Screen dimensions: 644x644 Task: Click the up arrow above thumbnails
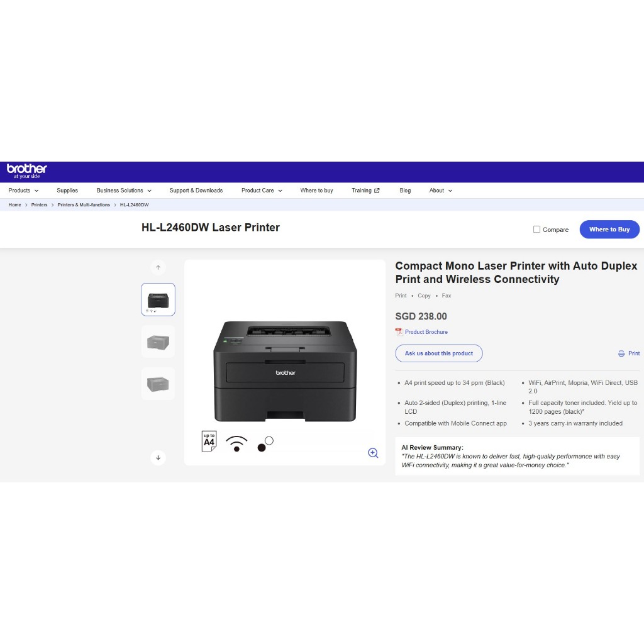pyautogui.click(x=158, y=268)
